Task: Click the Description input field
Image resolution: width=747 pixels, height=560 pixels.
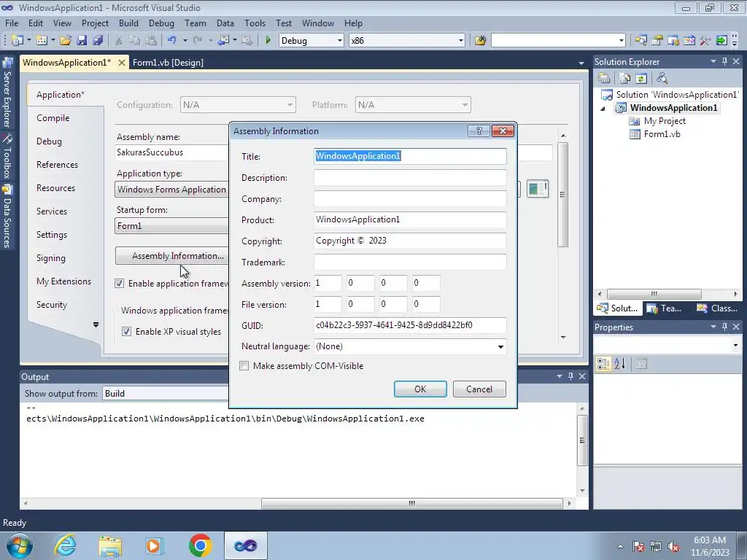Action: click(x=410, y=178)
